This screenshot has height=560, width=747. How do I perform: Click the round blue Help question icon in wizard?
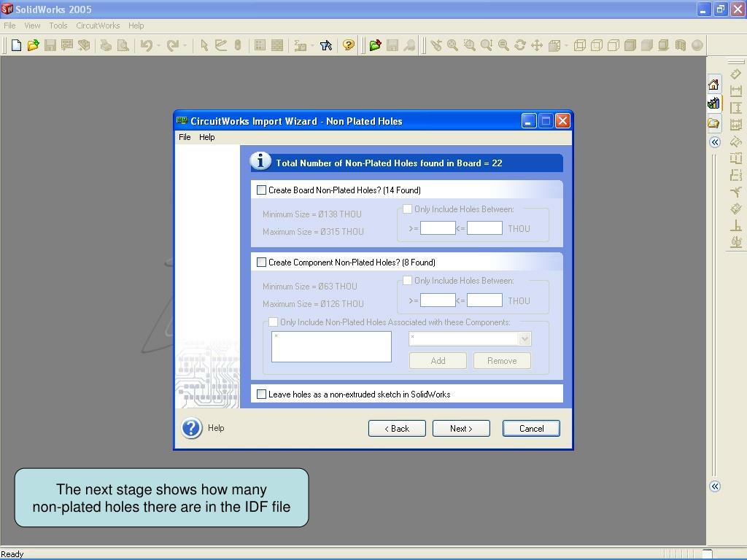coord(192,428)
